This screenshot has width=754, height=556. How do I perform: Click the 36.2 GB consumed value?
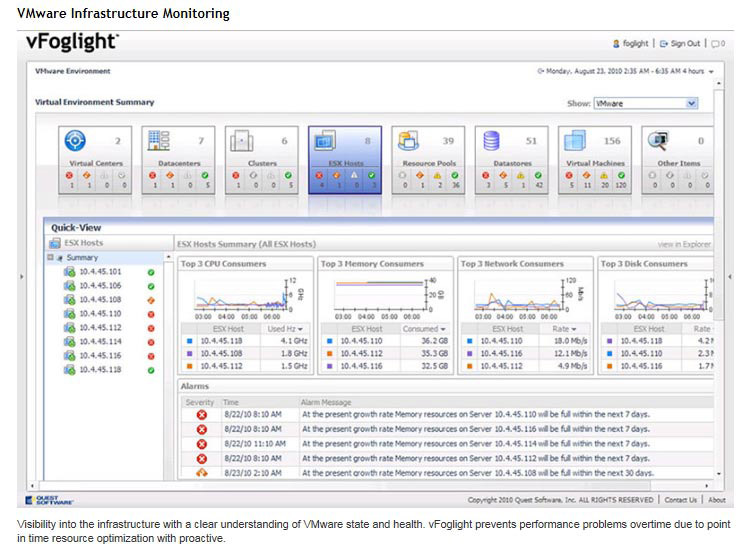click(435, 341)
